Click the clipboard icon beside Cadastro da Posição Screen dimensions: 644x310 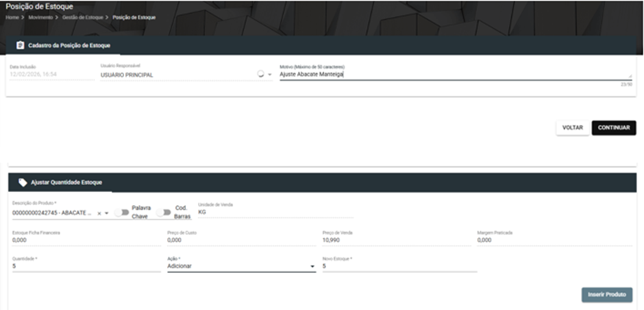[20, 45]
